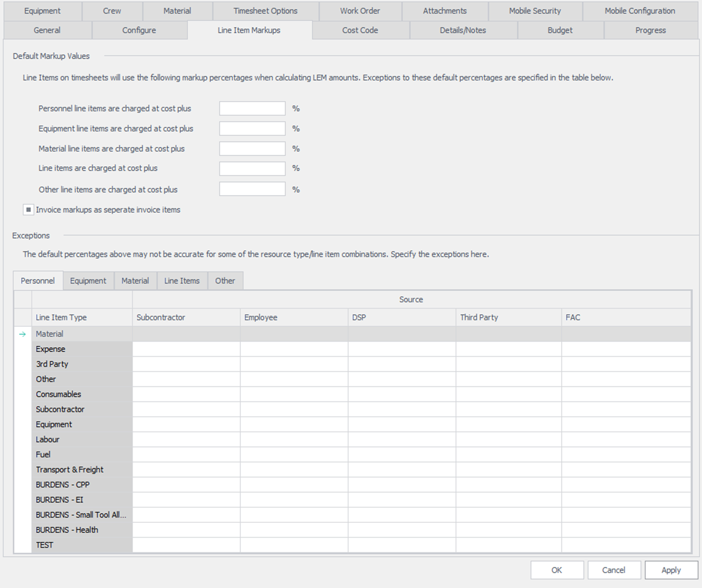Click Personnel cost plus percentage field
This screenshot has height=588, width=702.
click(252, 109)
